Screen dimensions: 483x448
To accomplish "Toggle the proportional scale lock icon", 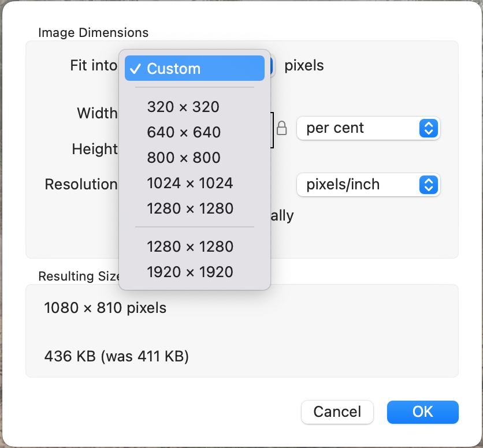I will [x=282, y=128].
